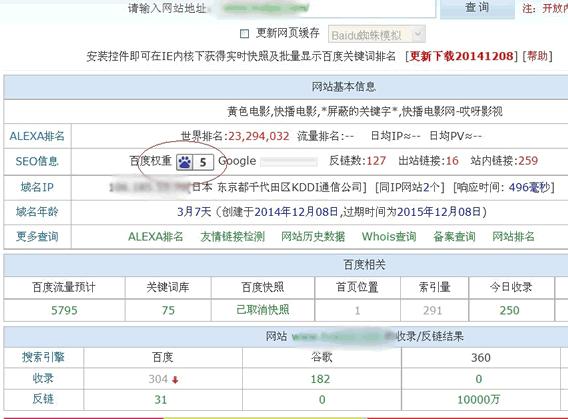Click homepage position value 1
568x419 pixels.
point(358,310)
